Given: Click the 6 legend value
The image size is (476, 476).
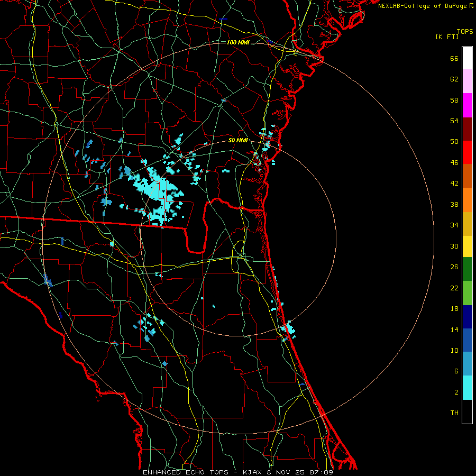Looking at the screenshot, I should pyautogui.click(x=456, y=371).
